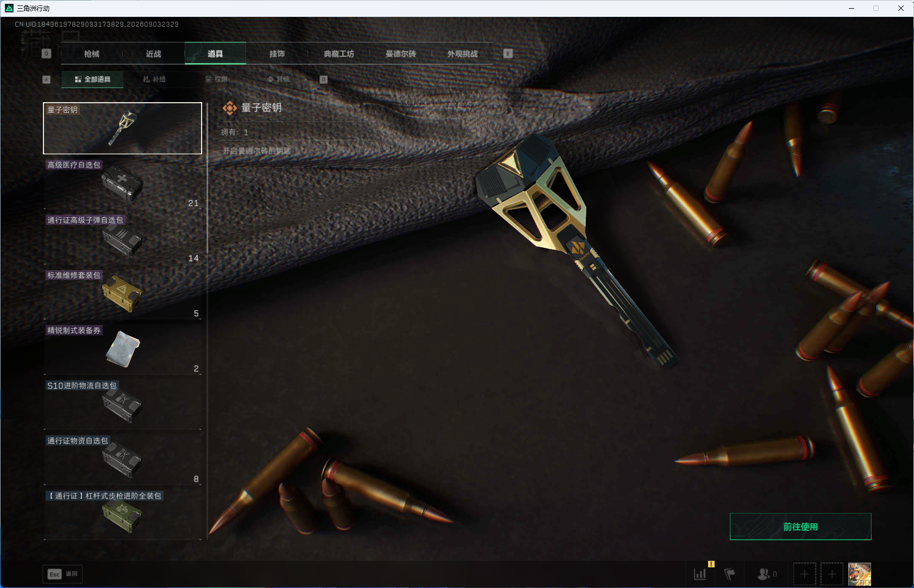
Task: Open the 枪械 (firearms) tab
Action: (x=92, y=54)
